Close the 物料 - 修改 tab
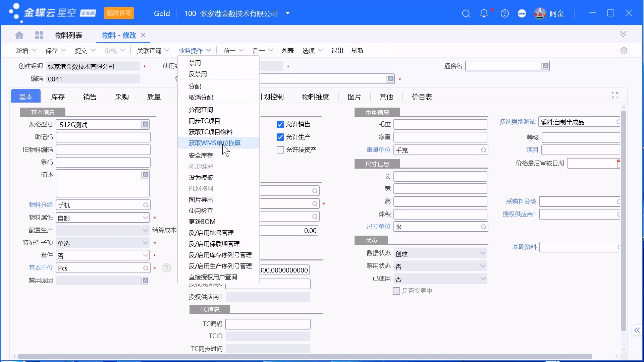This screenshot has height=362, width=644. click(x=143, y=35)
